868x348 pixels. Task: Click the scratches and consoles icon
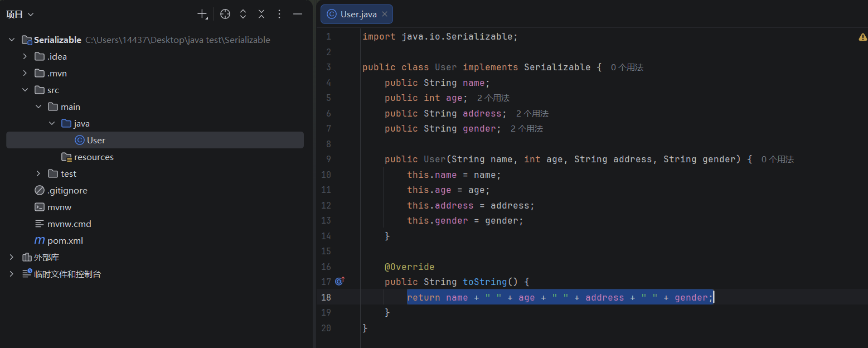(x=27, y=274)
